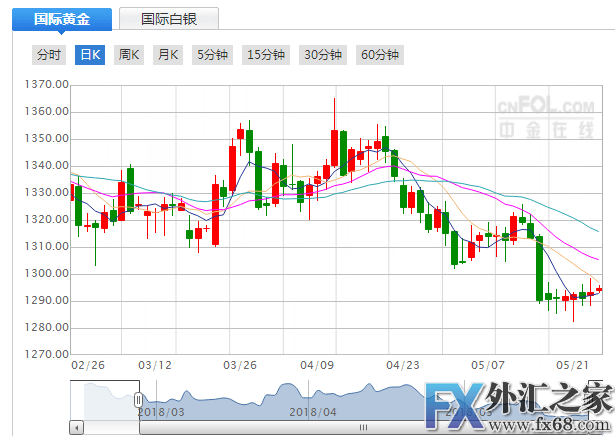This screenshot has width=615, height=436.
Task: Click the 04/23 date axis label
Action: (402, 365)
